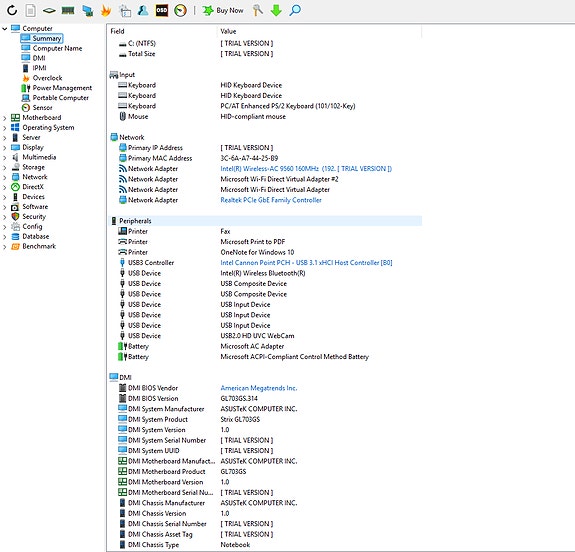Expand the Benchmark tree node
The height and width of the screenshot is (552, 575).
(x=4, y=246)
